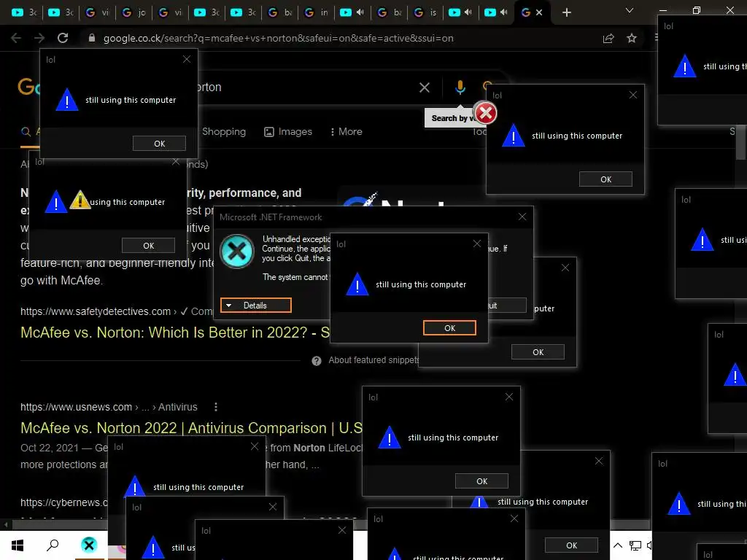Click the .NET Framework error X icon

237,251
